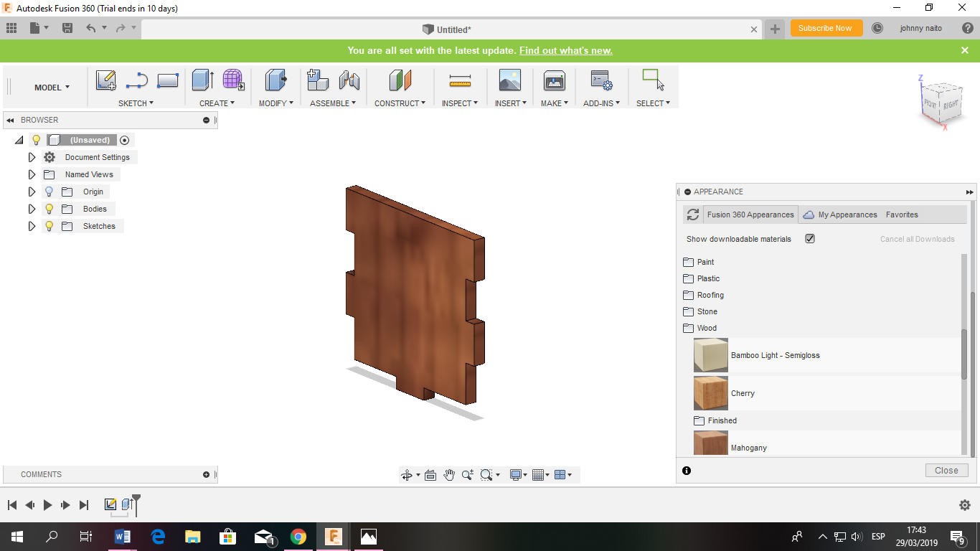This screenshot has width=980, height=551.
Task: Select the Mahogany material swatch
Action: (711, 443)
